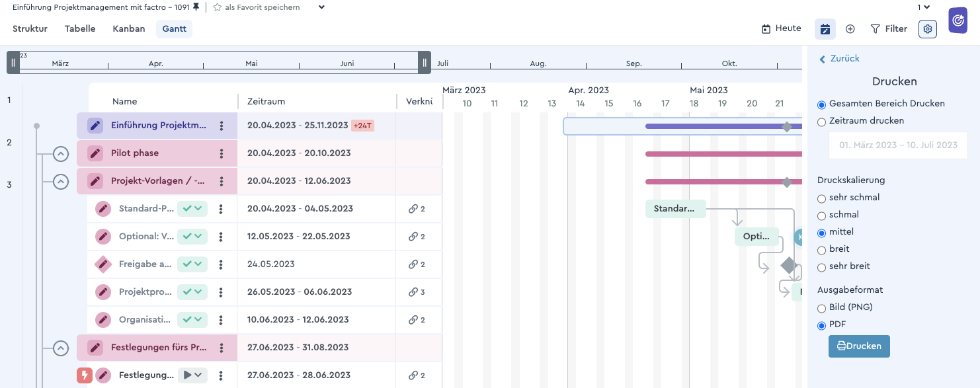Open three-dot menu of Einführung Projektm... row
This screenshot has width=980, height=388.
coord(222,126)
